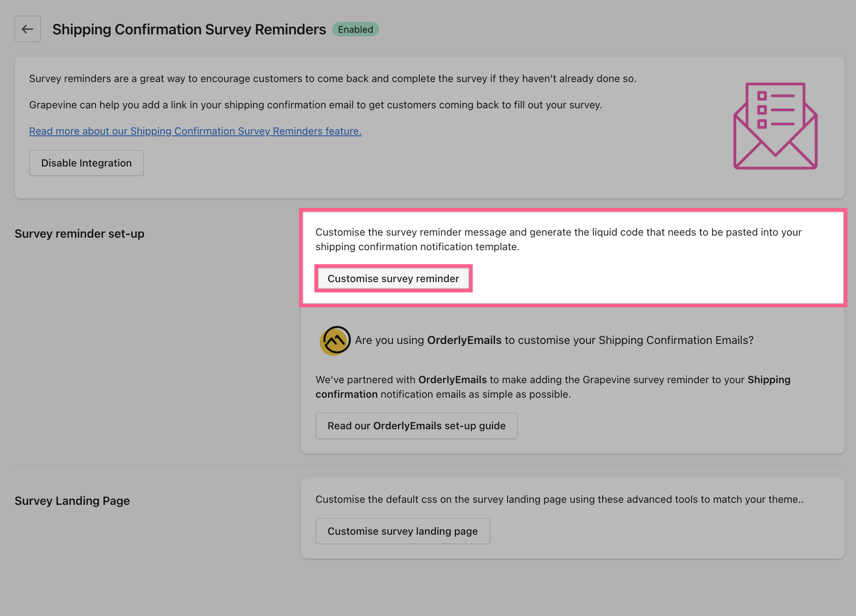The image size is (856, 616).
Task: Open the OrderlyEmails set-up guide
Action: tap(416, 425)
